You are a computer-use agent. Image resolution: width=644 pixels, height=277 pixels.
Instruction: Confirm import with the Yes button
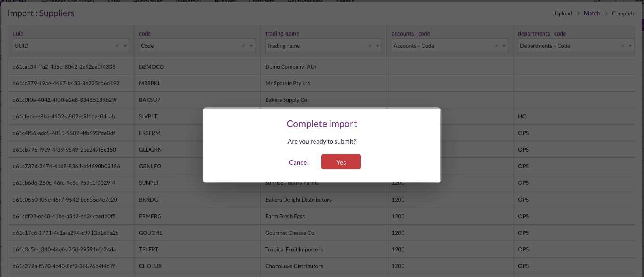coord(341,162)
